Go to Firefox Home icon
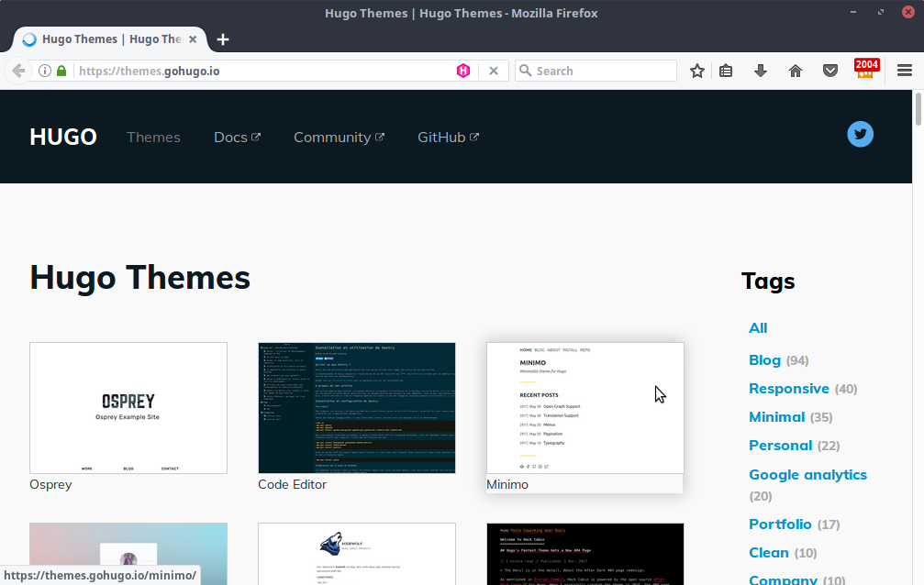The image size is (924, 585). 796,71
